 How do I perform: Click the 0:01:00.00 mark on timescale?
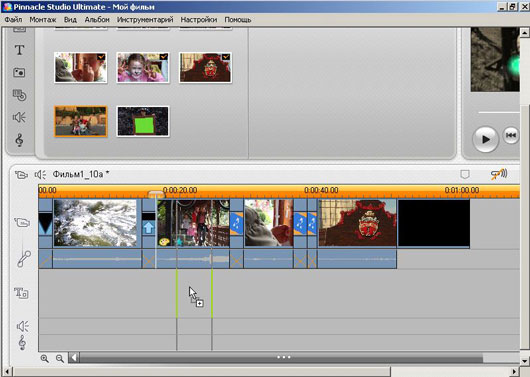click(x=462, y=190)
